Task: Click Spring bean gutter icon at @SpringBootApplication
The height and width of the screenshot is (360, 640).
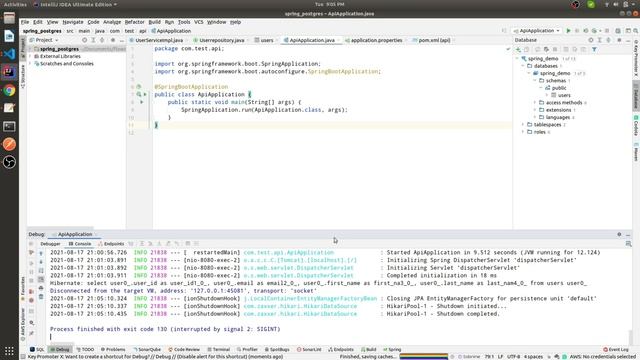Action: click(x=138, y=87)
